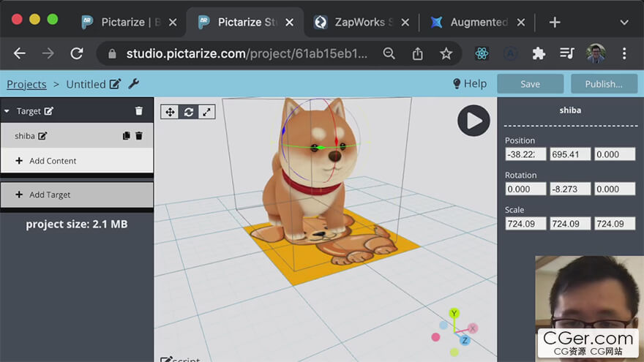Edit Position Z value 0.000
The width and height of the screenshot is (644, 362).
[615, 154]
